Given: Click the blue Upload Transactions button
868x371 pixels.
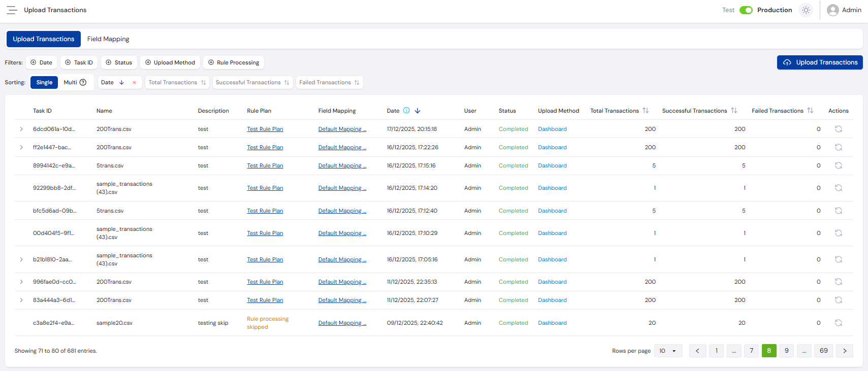Looking at the screenshot, I should 820,62.
